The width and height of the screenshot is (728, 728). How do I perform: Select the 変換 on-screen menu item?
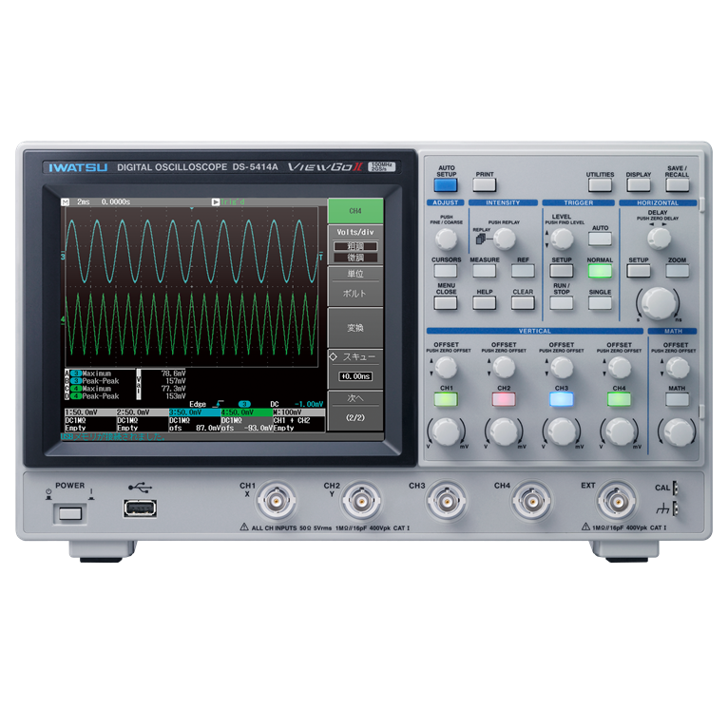point(355,328)
